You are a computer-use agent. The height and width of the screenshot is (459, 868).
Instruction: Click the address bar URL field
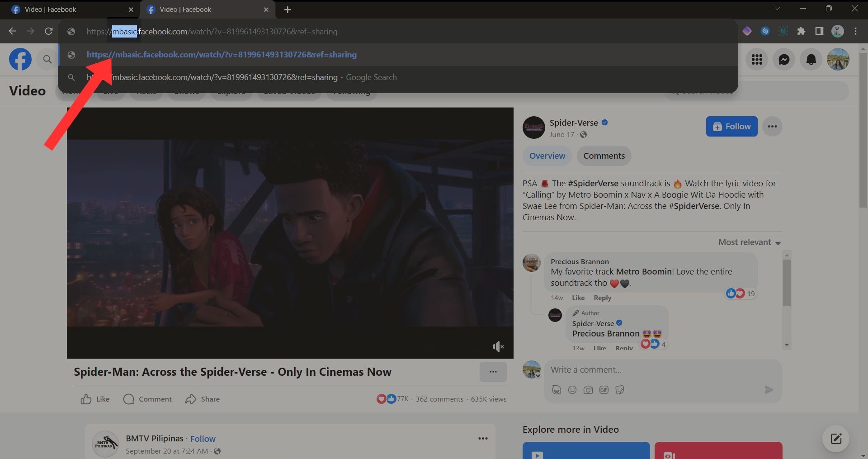(398, 31)
